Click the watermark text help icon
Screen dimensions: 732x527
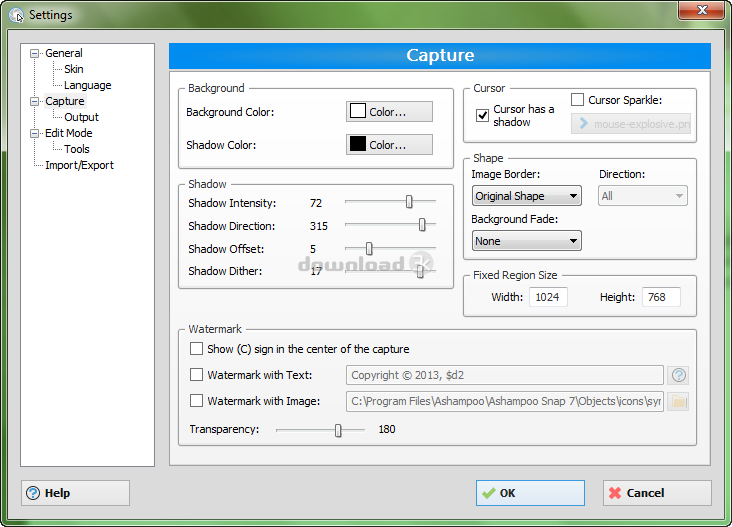tap(678, 375)
